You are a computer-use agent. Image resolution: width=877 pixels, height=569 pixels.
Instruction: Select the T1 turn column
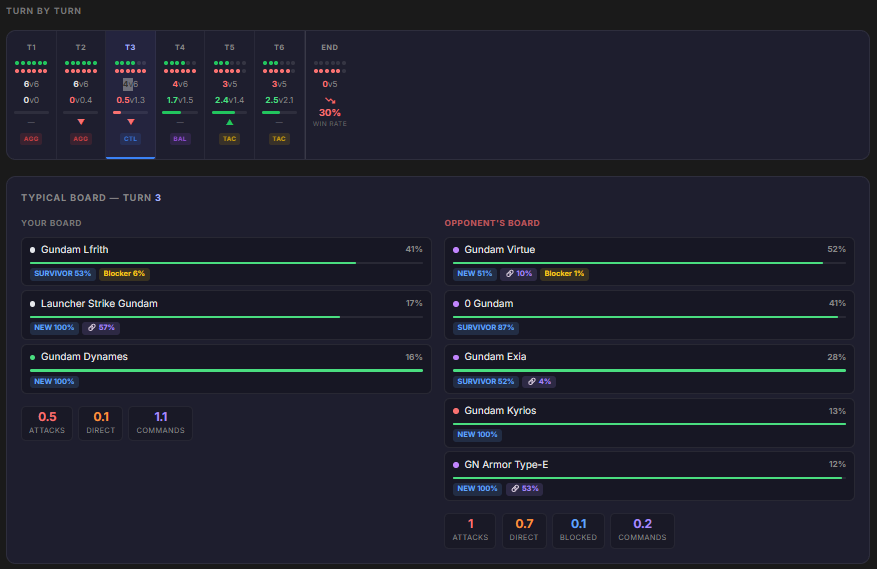tap(31, 95)
